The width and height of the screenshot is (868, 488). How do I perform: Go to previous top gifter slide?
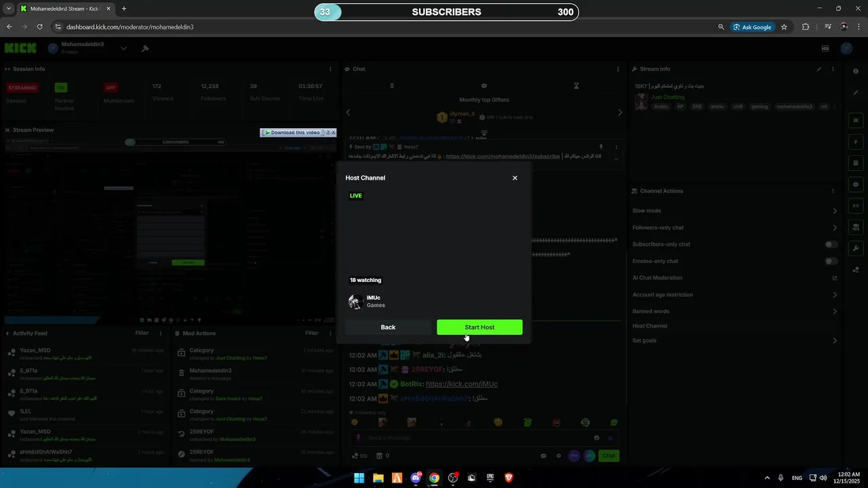348,113
